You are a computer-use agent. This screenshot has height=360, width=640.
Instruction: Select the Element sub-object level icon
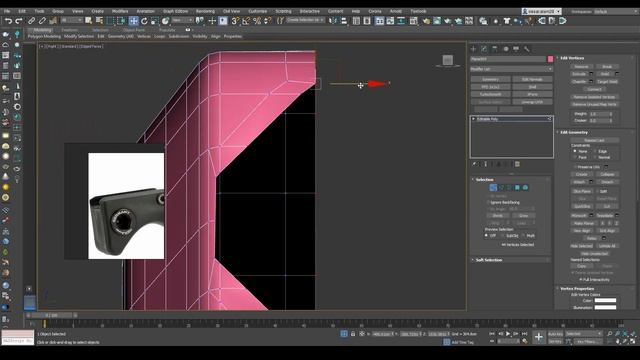pos(525,187)
